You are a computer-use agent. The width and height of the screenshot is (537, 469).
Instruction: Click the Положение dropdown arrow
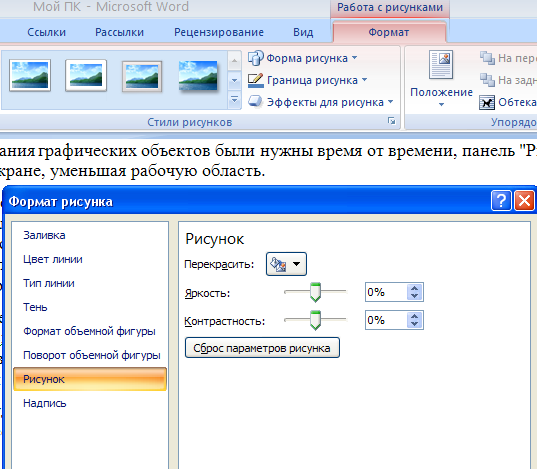pyautogui.click(x=441, y=104)
